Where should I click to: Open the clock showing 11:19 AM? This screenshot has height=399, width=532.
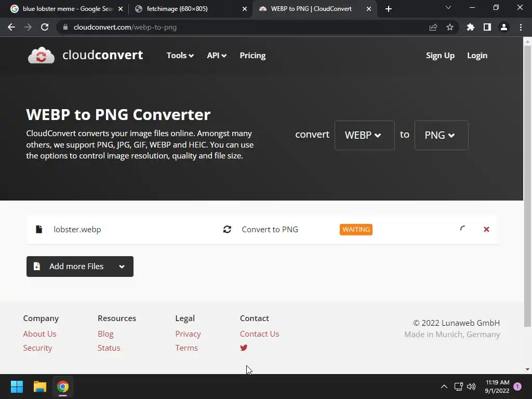(x=497, y=387)
